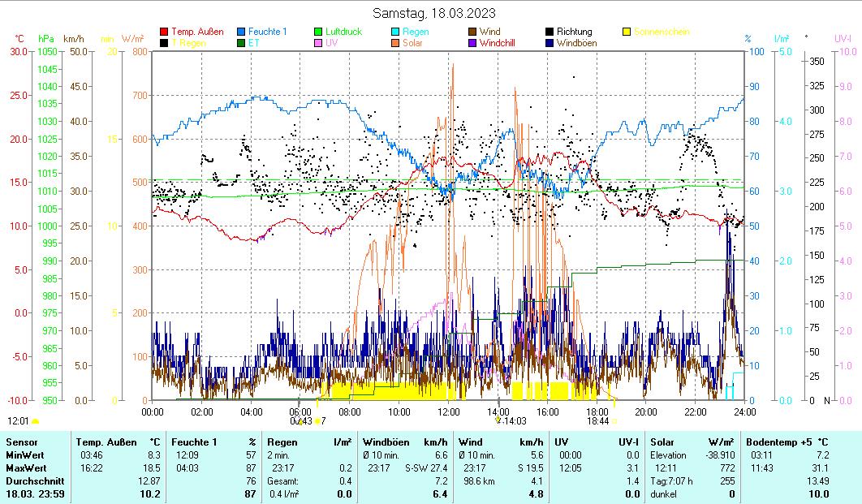Click the minimum humidity time 12:09

187,455
